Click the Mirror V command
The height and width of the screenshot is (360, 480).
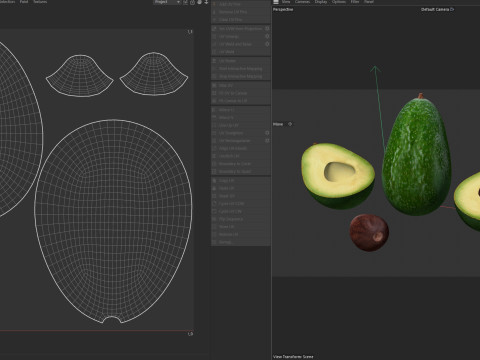241,117
